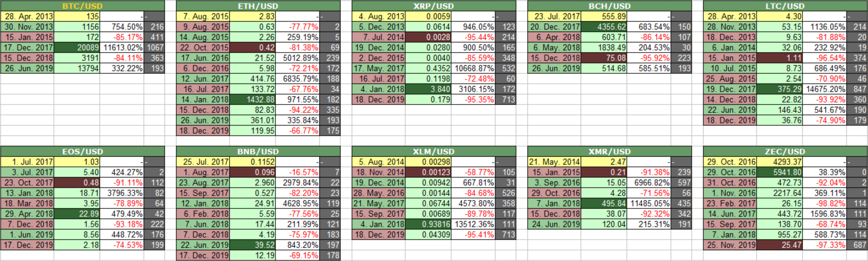Click the 1838.49 price cell
Image resolution: width=868 pixels, height=261 pixels.
tap(604, 47)
